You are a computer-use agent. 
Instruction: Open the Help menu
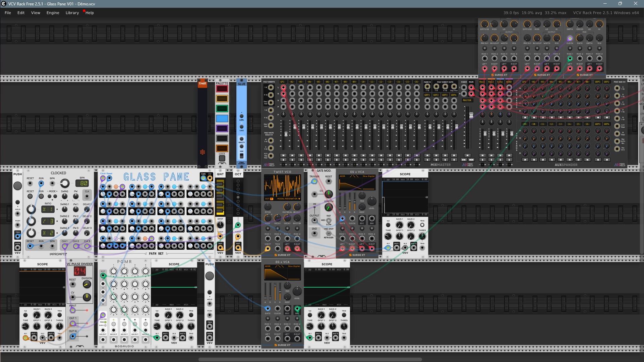click(x=90, y=13)
